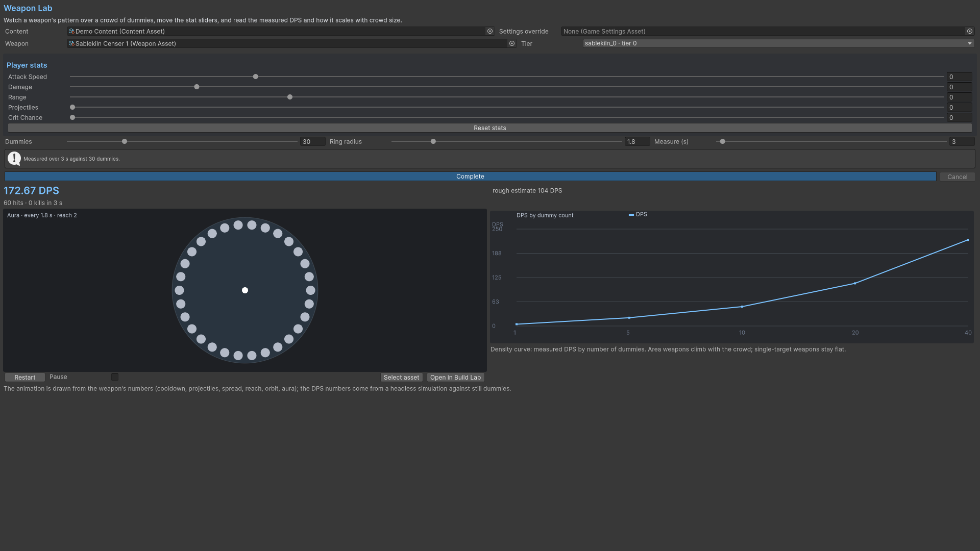Open weapon in Build Lab

click(455, 378)
